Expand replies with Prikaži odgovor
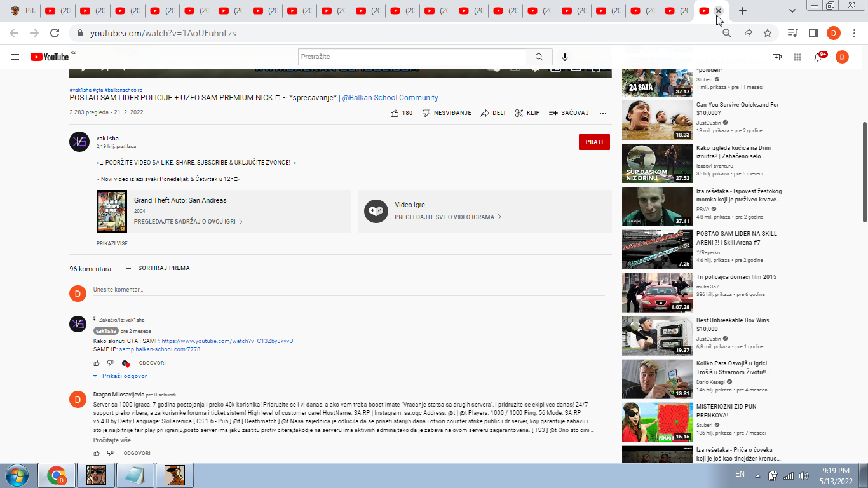Viewport: 868px width, 488px height. tap(120, 376)
